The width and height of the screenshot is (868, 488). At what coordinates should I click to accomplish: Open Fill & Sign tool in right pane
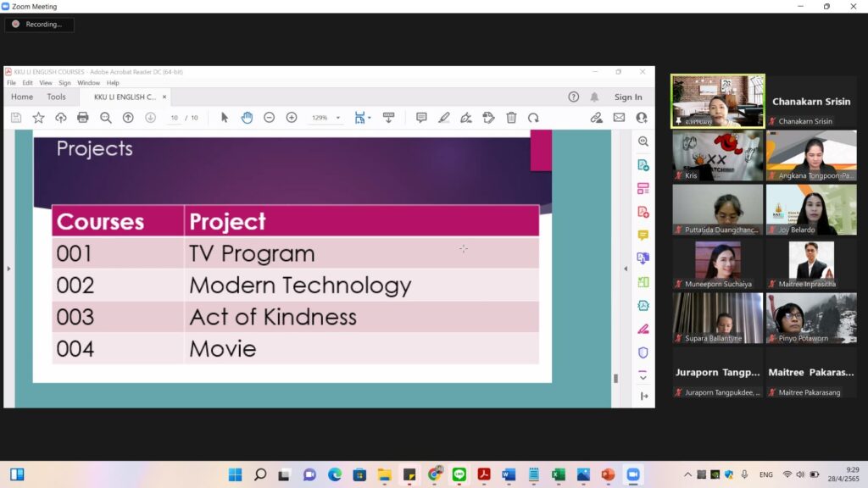pos(643,329)
